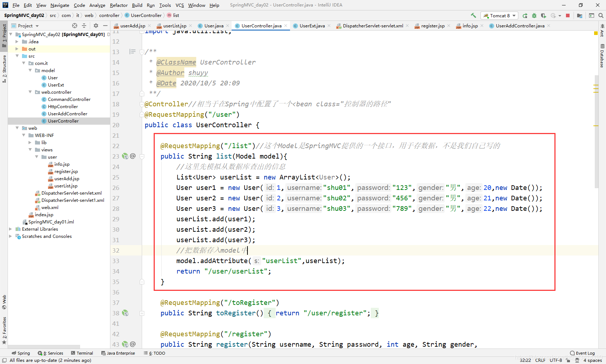
Task: Select userList.jsp in project tree
Action: click(x=66, y=186)
